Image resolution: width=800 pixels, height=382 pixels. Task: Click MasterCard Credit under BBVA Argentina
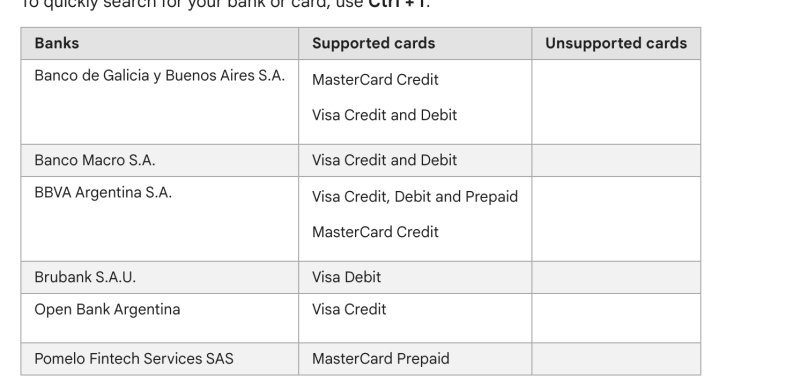(x=375, y=232)
